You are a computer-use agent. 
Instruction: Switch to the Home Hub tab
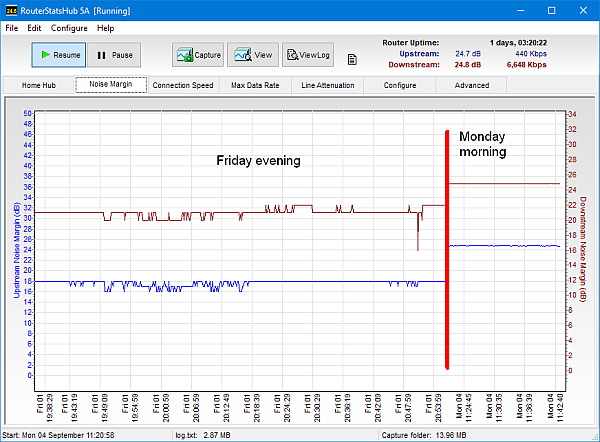39,86
